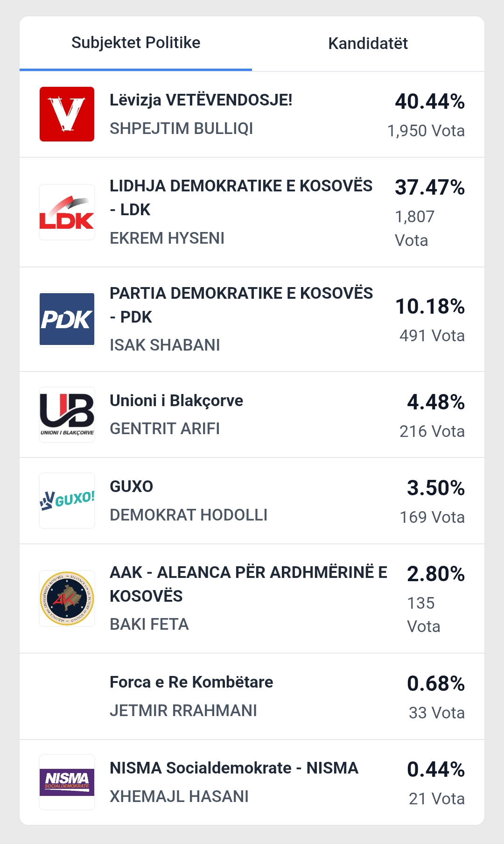Image resolution: width=504 pixels, height=844 pixels.
Task: Click candidate GENTRIT ARIFI
Action: point(165,429)
